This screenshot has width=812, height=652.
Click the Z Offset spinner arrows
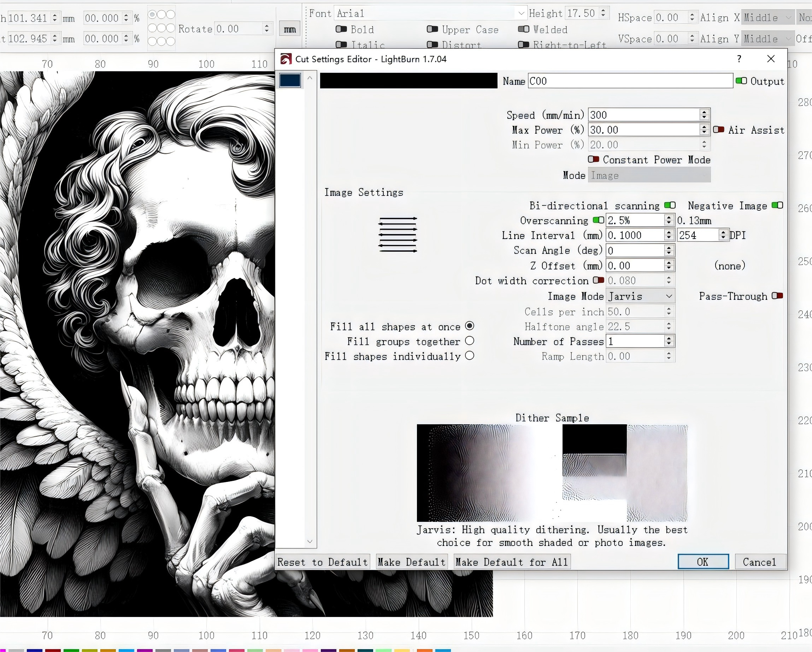[669, 266]
